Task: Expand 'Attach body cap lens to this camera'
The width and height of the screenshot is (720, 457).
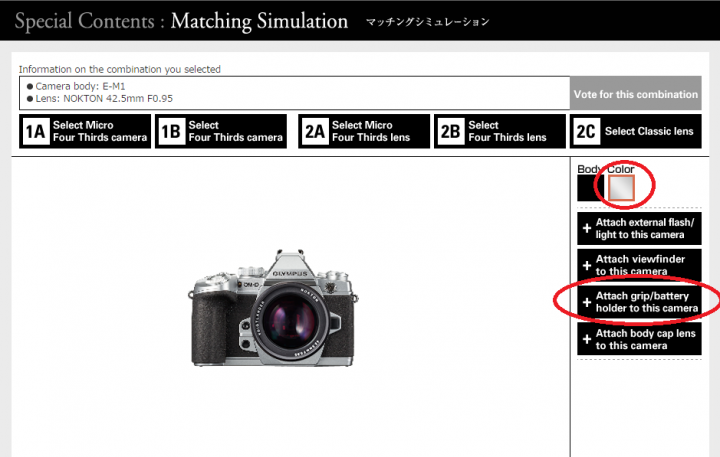Action: coord(639,339)
